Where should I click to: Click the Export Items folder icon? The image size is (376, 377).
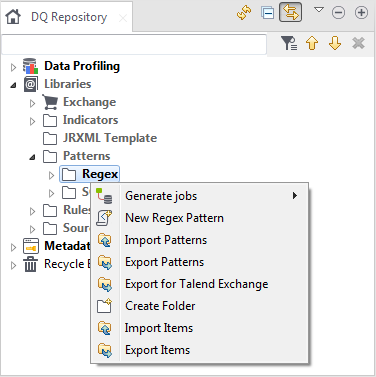[105, 350]
